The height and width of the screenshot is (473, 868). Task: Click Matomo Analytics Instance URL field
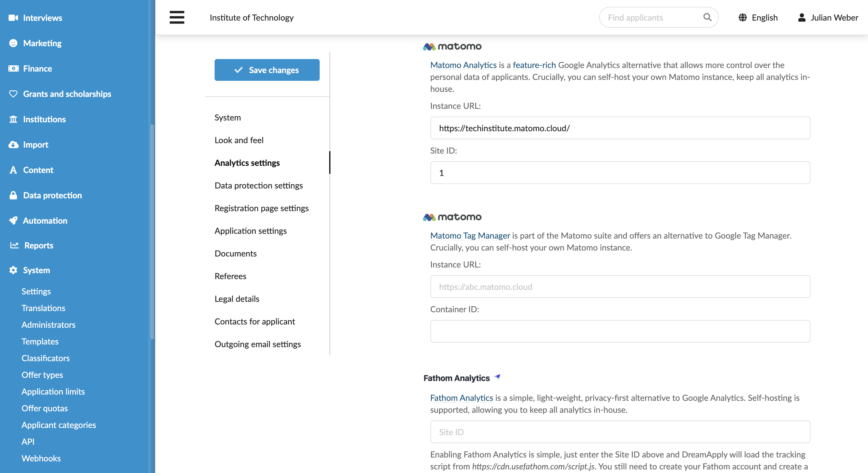click(620, 128)
